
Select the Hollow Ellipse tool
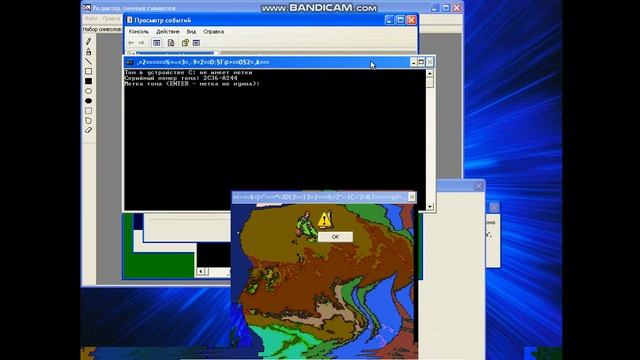[89, 91]
